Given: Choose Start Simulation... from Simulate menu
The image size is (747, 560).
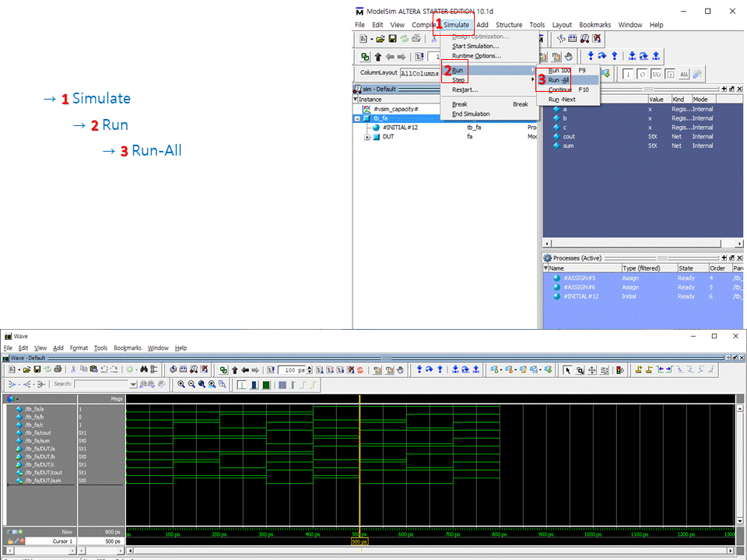Looking at the screenshot, I should point(475,46).
